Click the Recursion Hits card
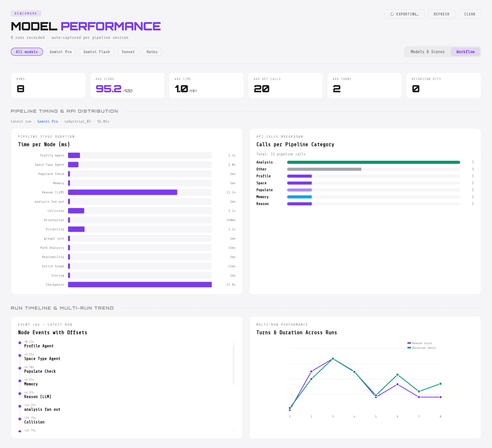 (443, 85)
